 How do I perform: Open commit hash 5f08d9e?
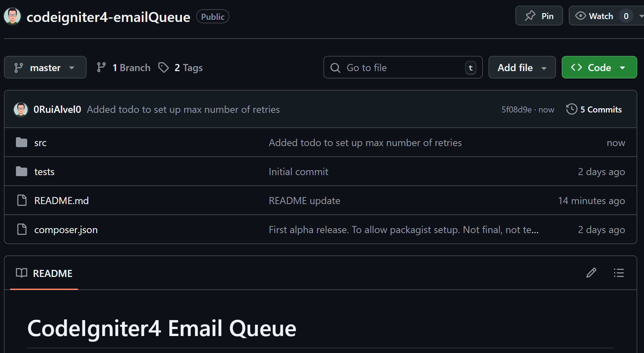(516, 110)
